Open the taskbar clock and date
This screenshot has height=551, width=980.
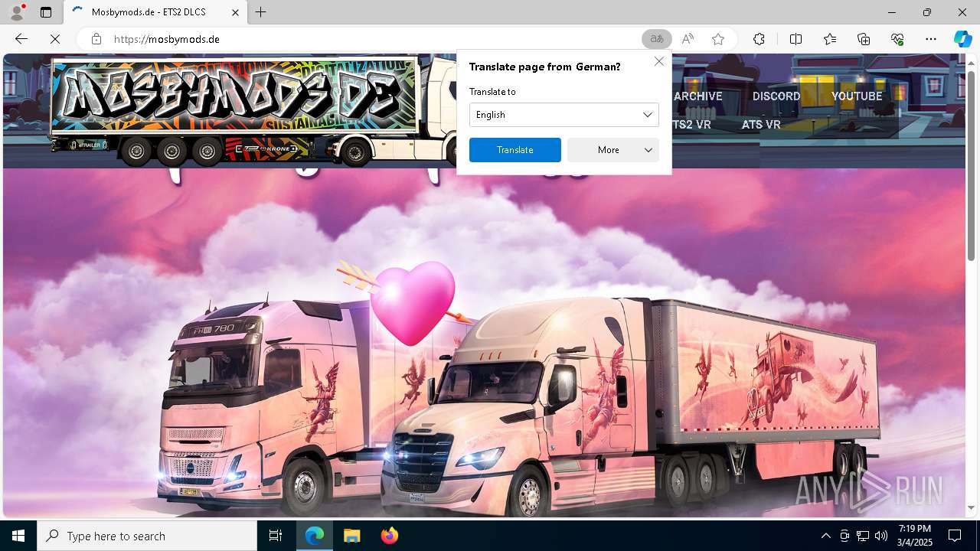point(915,536)
